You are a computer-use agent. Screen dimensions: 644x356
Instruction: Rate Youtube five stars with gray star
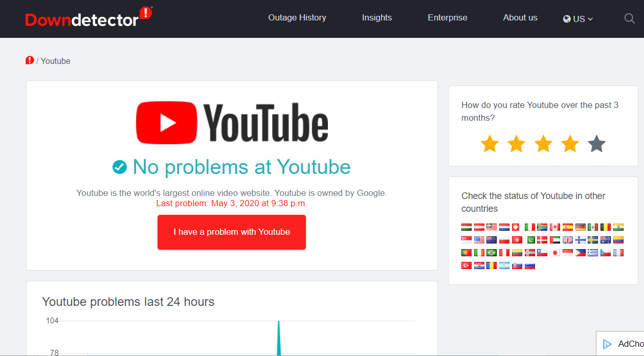point(596,144)
